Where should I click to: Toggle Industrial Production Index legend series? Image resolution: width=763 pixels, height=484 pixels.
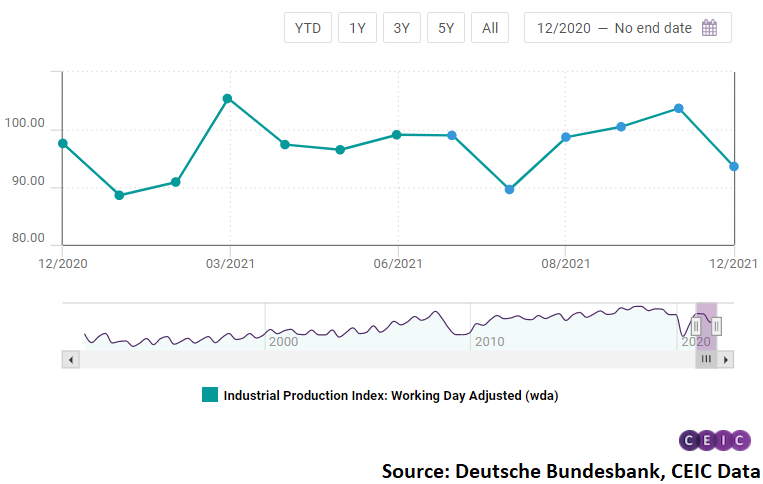click(x=390, y=395)
